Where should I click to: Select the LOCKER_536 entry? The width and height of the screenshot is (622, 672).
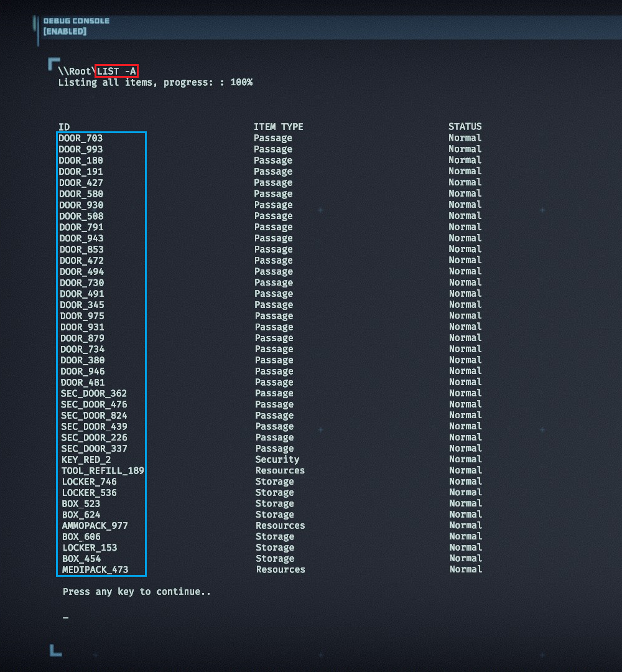point(89,493)
